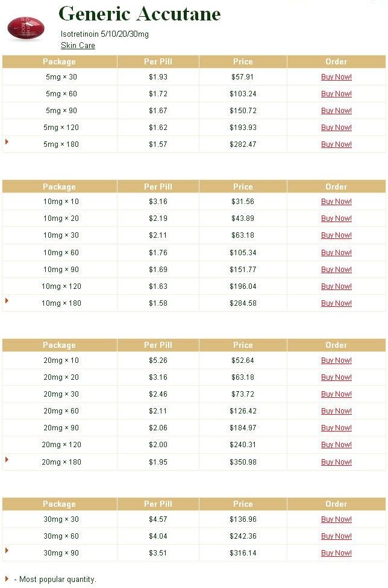
Task: Click the Generic Accutane heading
Action: coord(139,14)
